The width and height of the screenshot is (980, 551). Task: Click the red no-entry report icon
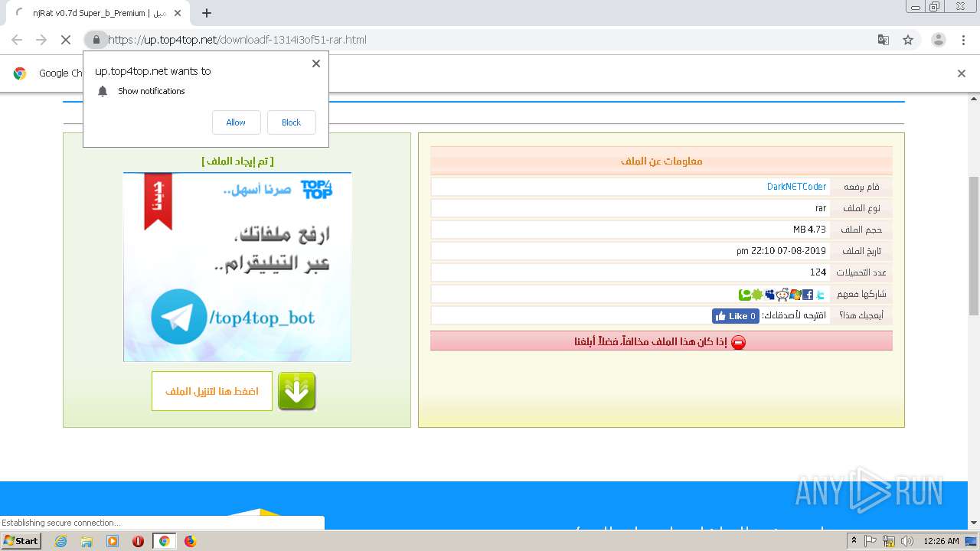coord(738,342)
